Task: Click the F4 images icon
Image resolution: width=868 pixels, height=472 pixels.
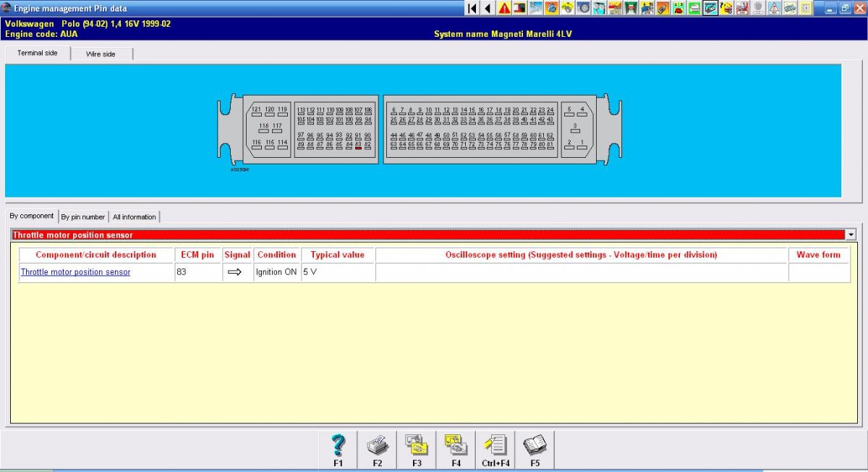Action: point(456,450)
